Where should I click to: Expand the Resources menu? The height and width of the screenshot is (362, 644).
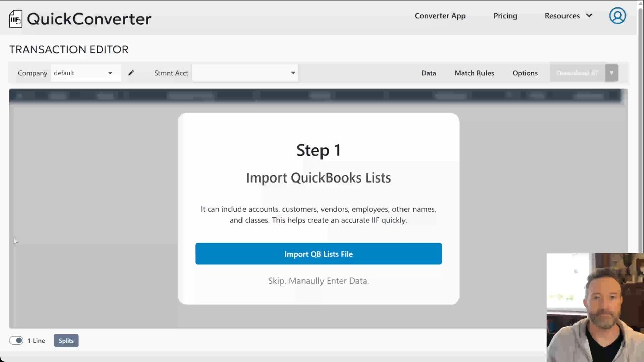tap(568, 16)
